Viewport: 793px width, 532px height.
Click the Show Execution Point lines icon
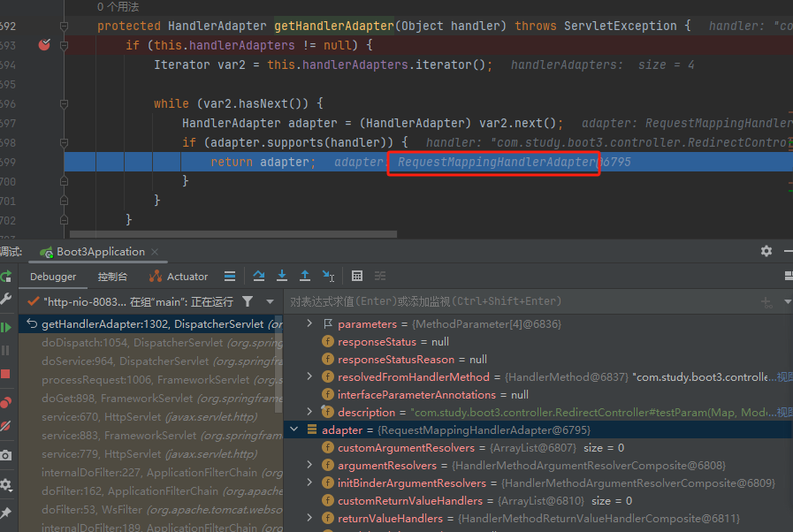tap(230, 276)
